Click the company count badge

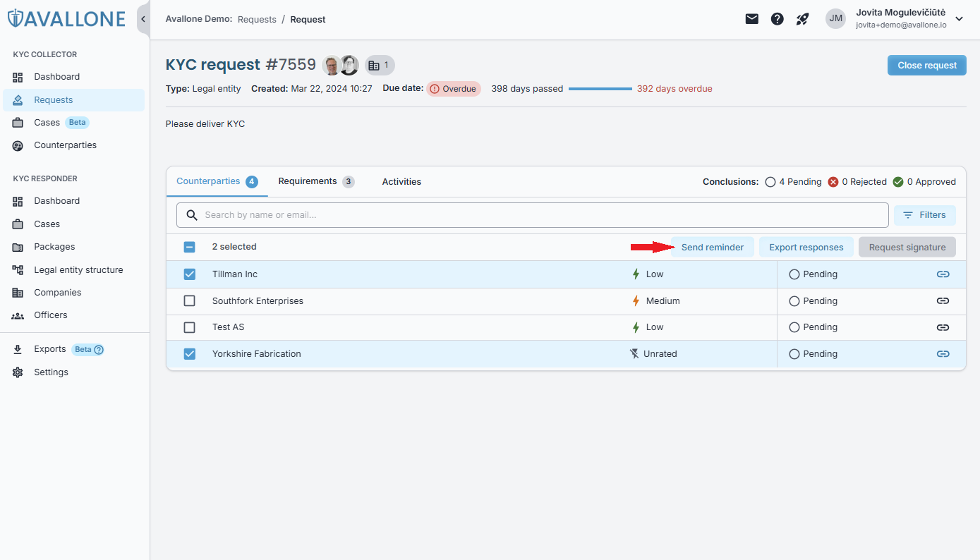[x=380, y=66]
